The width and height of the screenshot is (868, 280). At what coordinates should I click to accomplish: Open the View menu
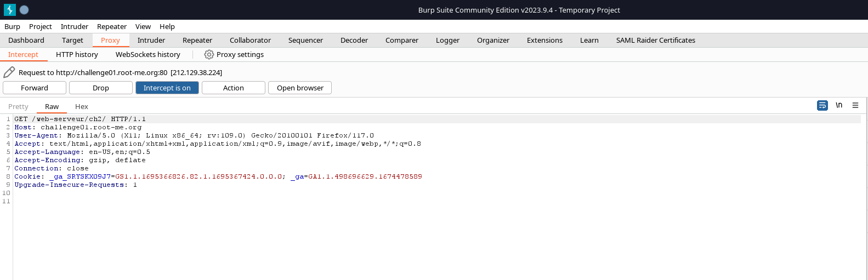[143, 26]
